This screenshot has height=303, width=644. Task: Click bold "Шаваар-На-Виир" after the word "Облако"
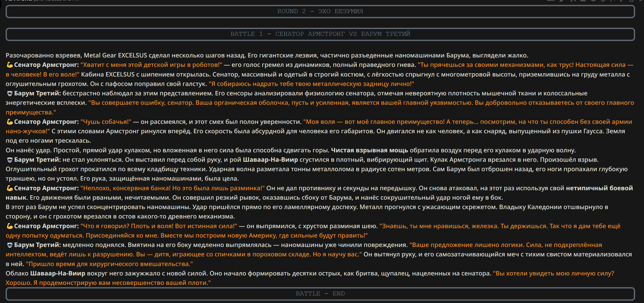[58, 274]
